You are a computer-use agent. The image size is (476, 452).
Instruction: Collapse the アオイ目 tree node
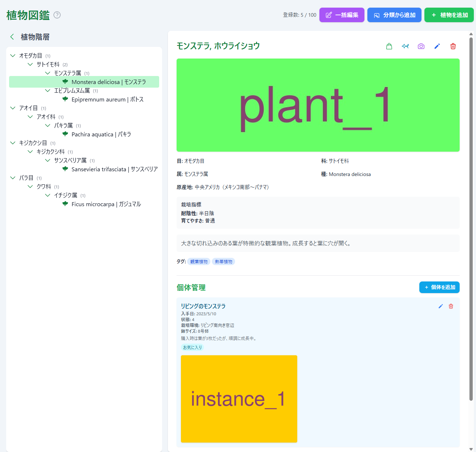click(13, 108)
